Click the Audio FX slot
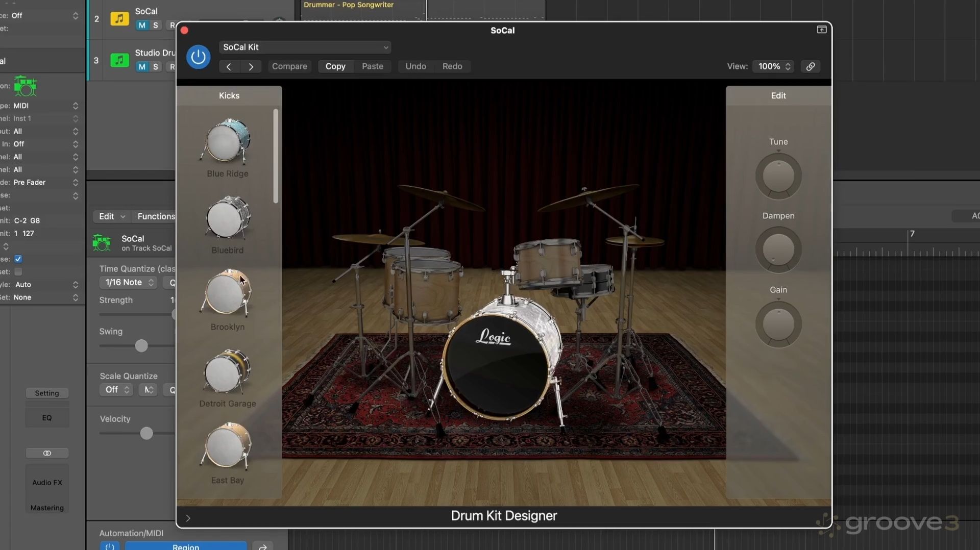This screenshot has width=980, height=550. [x=47, y=482]
